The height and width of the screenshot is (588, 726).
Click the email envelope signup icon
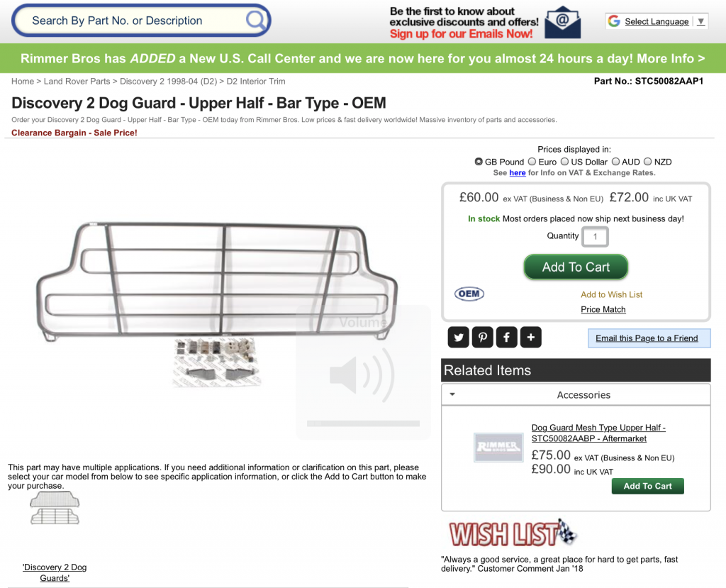(562, 22)
